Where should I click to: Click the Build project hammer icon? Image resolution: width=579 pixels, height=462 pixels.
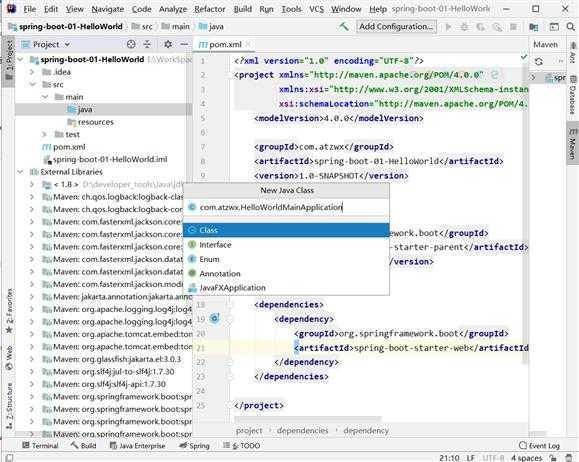point(344,27)
